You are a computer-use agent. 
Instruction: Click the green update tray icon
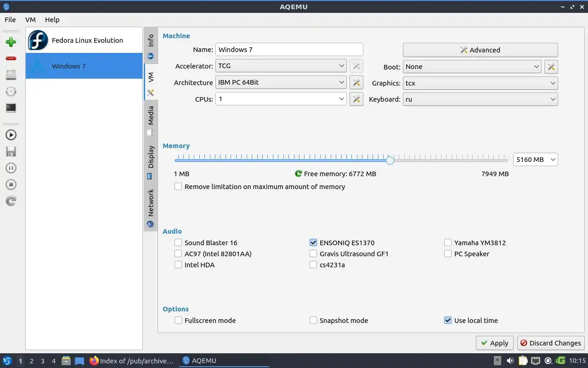pos(560,361)
